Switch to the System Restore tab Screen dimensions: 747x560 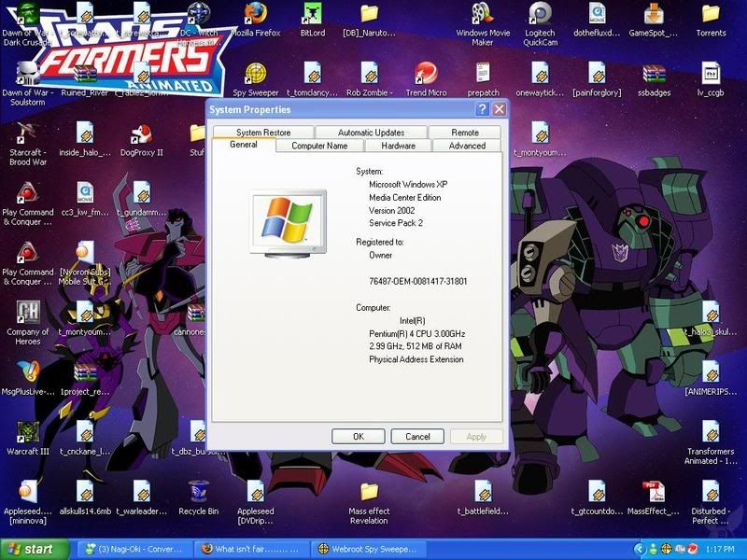tap(263, 132)
